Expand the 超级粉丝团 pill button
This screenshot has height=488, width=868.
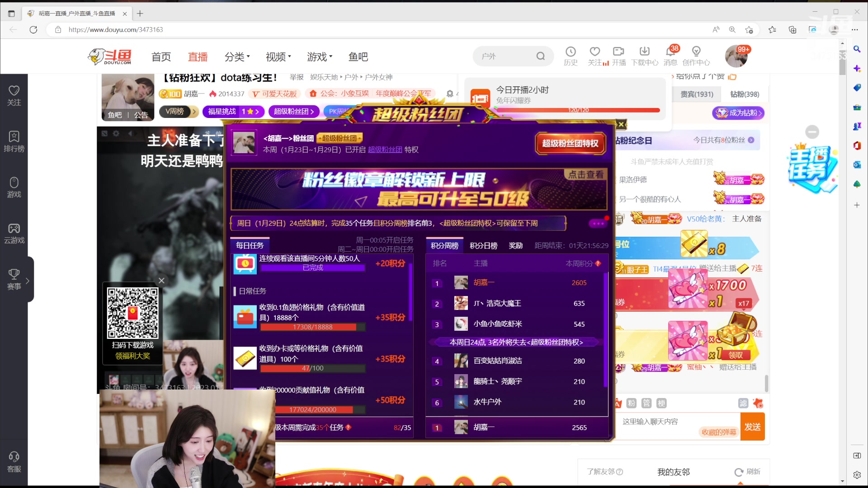click(294, 112)
